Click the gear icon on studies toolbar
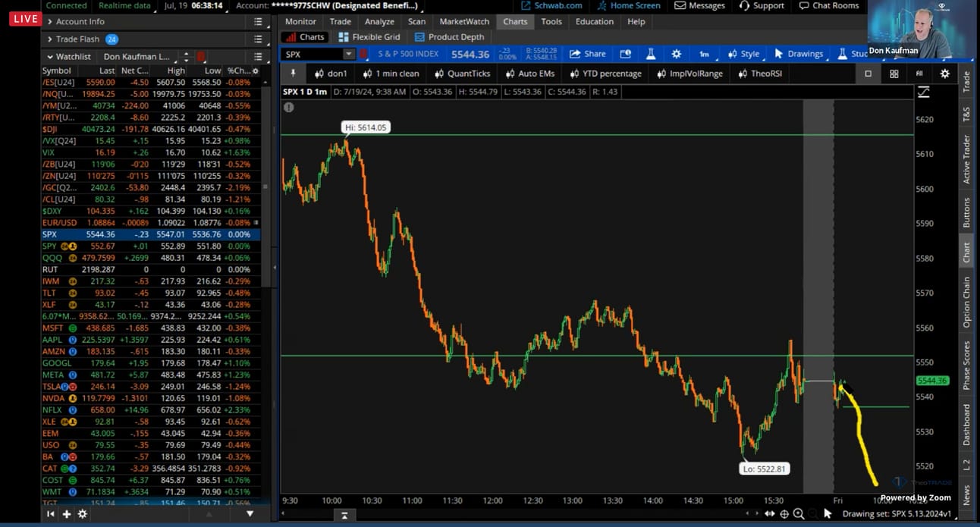 [x=944, y=74]
